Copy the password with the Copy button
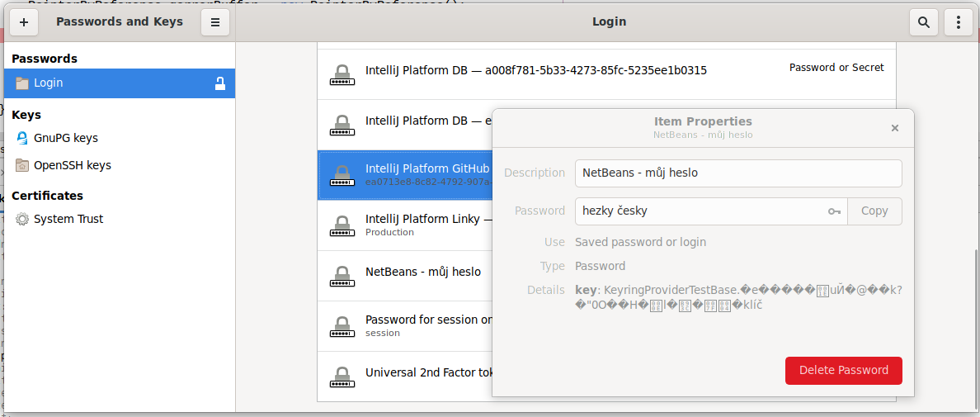Screen dimensions: 980x417 click(x=874, y=211)
